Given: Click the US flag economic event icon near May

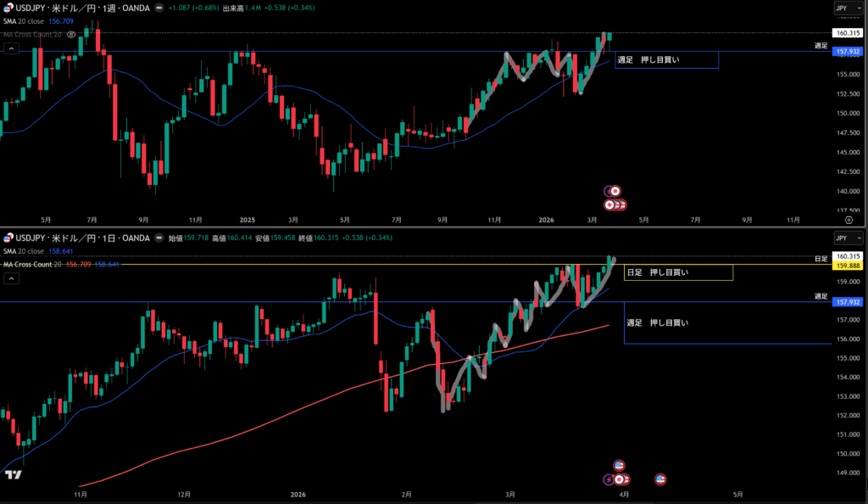Looking at the screenshot, I should 659,479.
